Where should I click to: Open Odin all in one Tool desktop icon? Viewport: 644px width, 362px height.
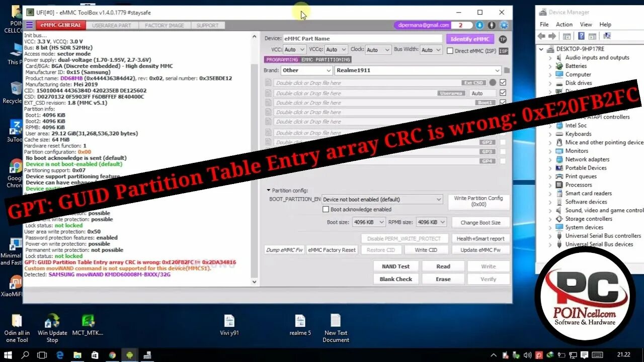17,328
